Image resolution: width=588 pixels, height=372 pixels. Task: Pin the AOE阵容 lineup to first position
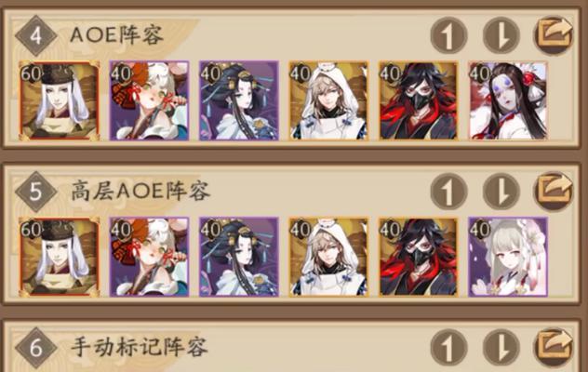tap(448, 35)
